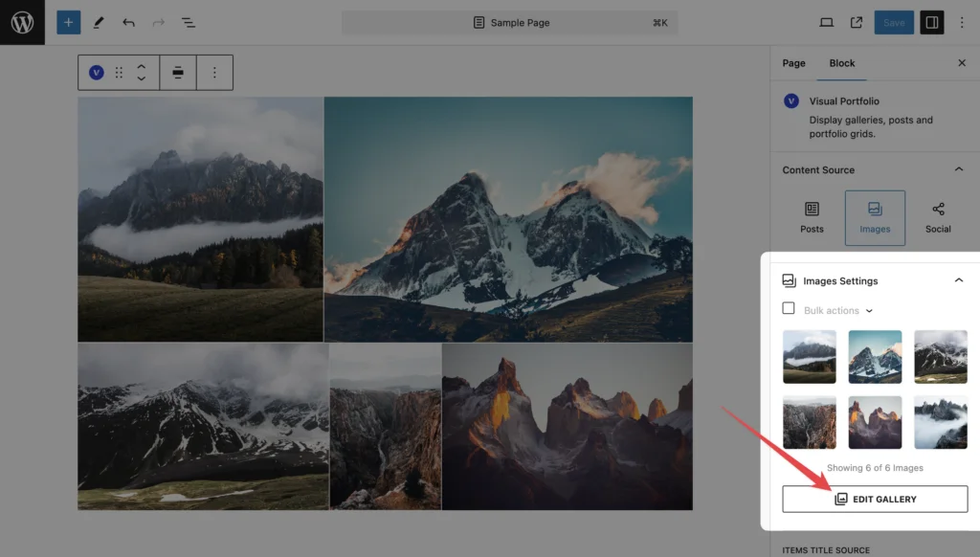
Task: Collapse the Images Settings section
Action: click(958, 280)
